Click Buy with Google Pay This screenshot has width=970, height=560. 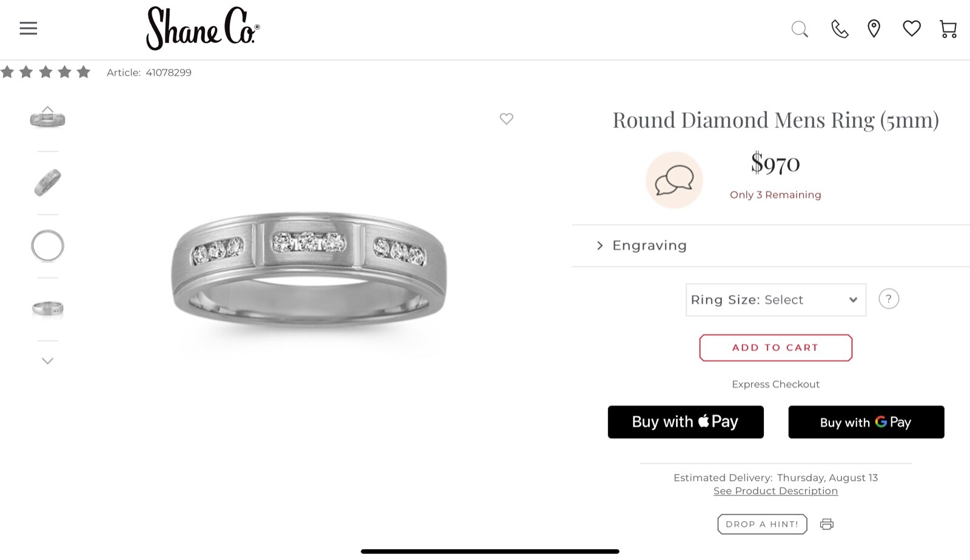pos(866,422)
